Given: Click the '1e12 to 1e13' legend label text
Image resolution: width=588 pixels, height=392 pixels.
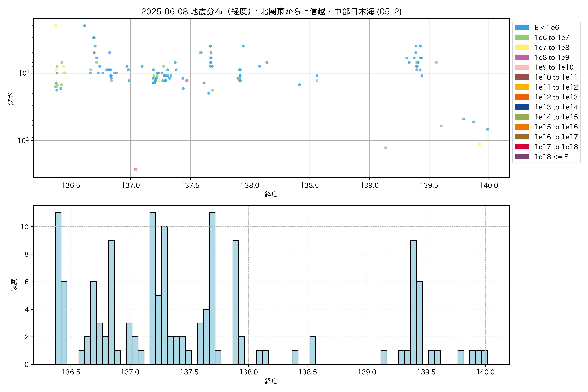Looking at the screenshot, I should (x=556, y=97).
